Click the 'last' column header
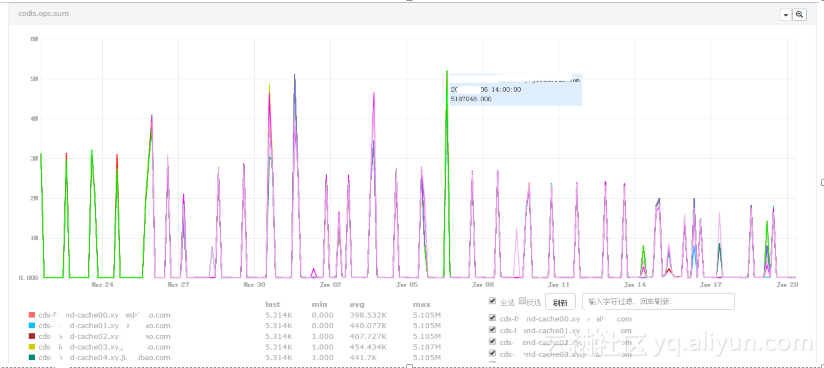The height and width of the screenshot is (368, 824). click(273, 304)
